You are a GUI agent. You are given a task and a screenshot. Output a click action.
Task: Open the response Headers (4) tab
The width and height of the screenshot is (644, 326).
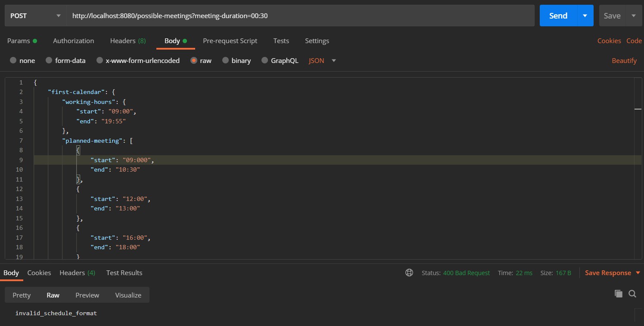pos(78,273)
